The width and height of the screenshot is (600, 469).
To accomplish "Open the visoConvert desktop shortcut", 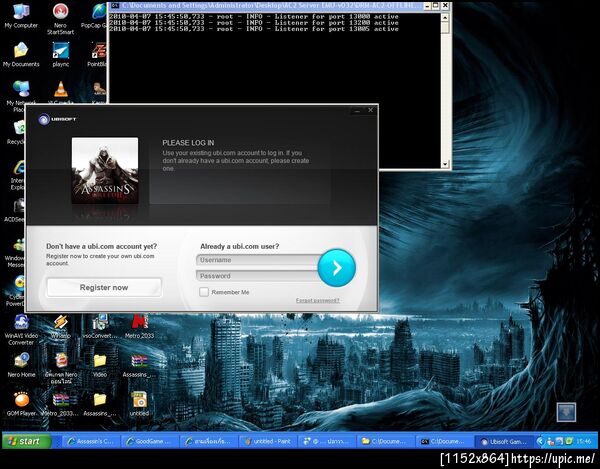I will pyautogui.click(x=99, y=326).
